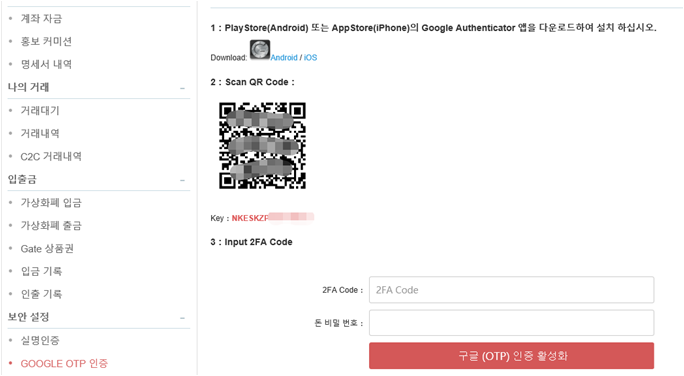Select 거래대기 in sidebar
The height and width of the screenshot is (376, 684).
tap(40, 110)
